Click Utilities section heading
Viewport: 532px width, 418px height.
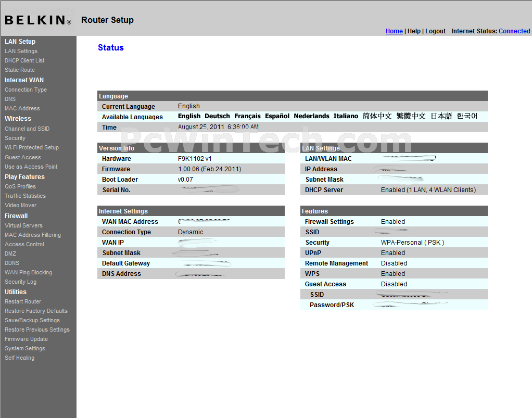click(15, 292)
